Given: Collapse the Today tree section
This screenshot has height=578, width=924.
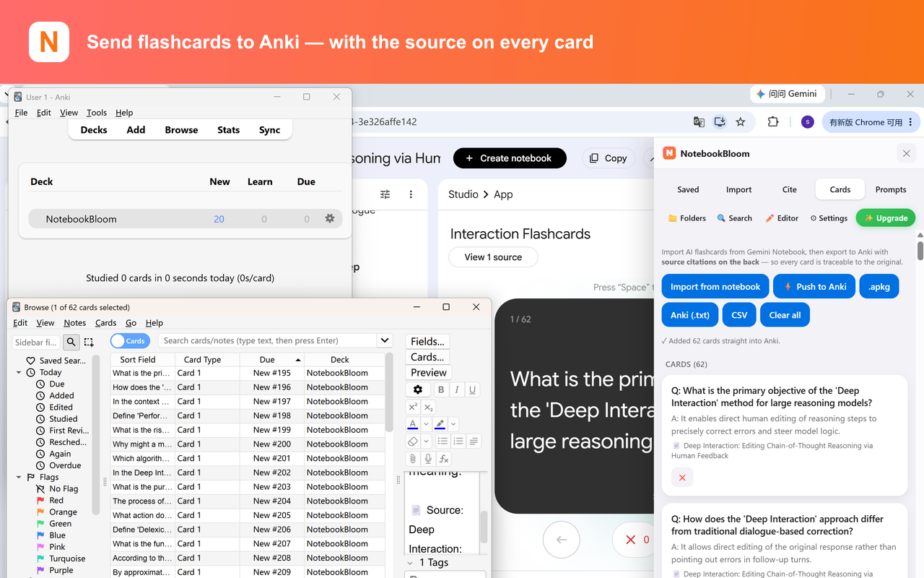Looking at the screenshot, I should tap(19, 372).
